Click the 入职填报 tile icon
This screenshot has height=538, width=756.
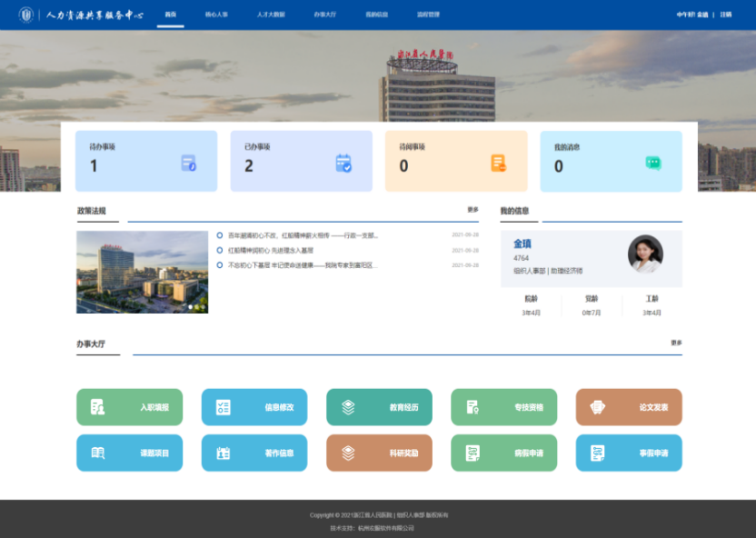[98, 407]
